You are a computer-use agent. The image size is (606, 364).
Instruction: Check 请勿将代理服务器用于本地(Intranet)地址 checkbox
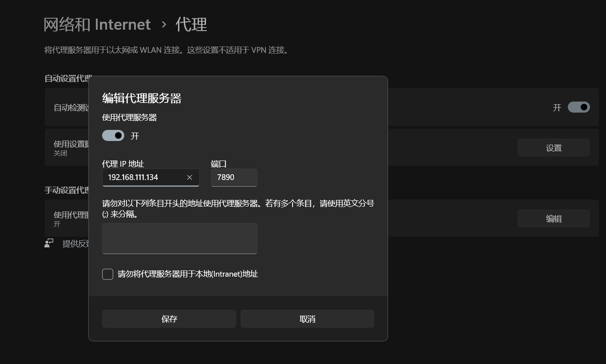click(108, 274)
